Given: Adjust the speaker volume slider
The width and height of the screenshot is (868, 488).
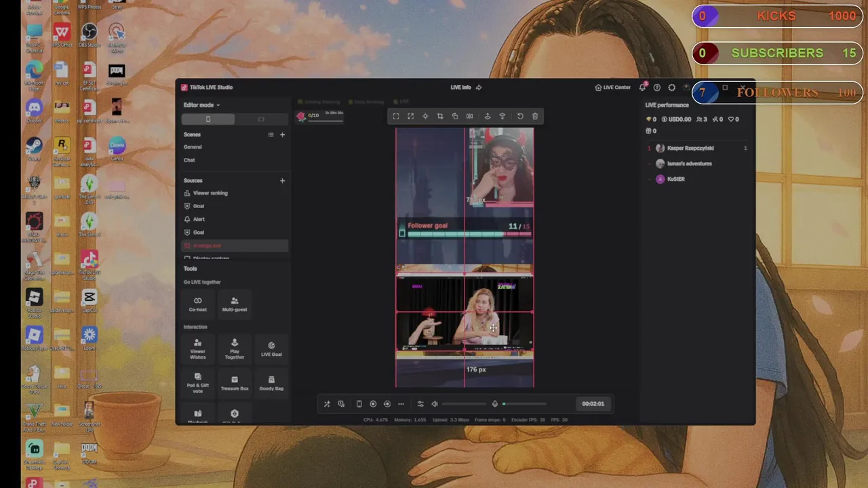Looking at the screenshot, I should click(x=464, y=404).
